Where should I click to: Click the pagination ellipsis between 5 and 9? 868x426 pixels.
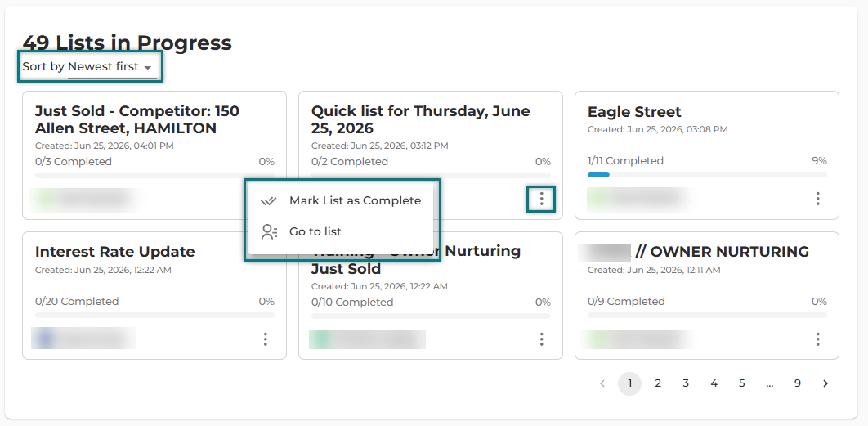point(769,383)
